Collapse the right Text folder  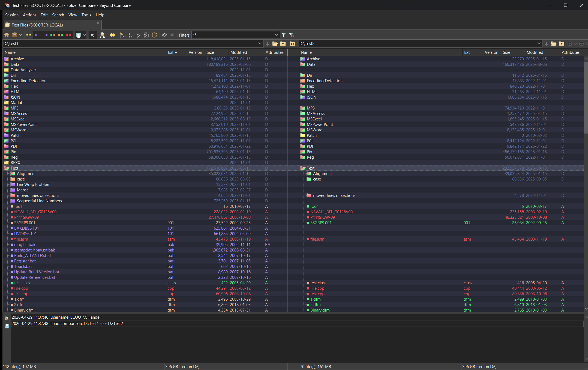tap(302, 168)
